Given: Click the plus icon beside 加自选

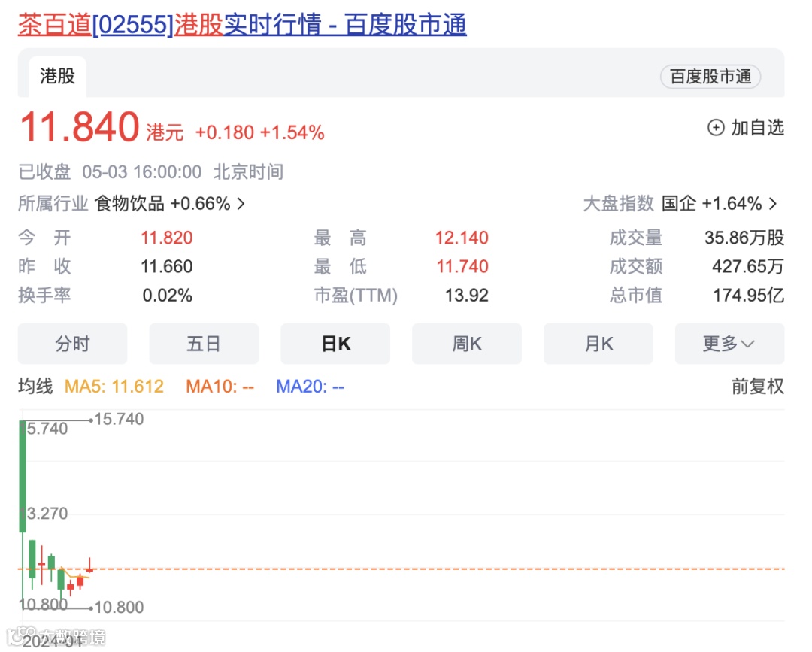Looking at the screenshot, I should [715, 127].
